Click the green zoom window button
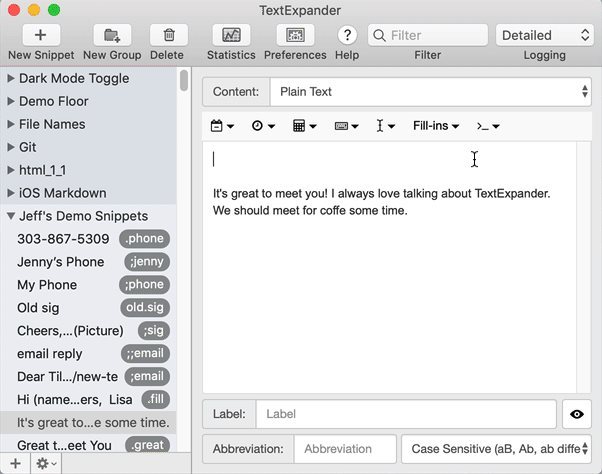The width and height of the screenshot is (602, 474). pos(54,10)
